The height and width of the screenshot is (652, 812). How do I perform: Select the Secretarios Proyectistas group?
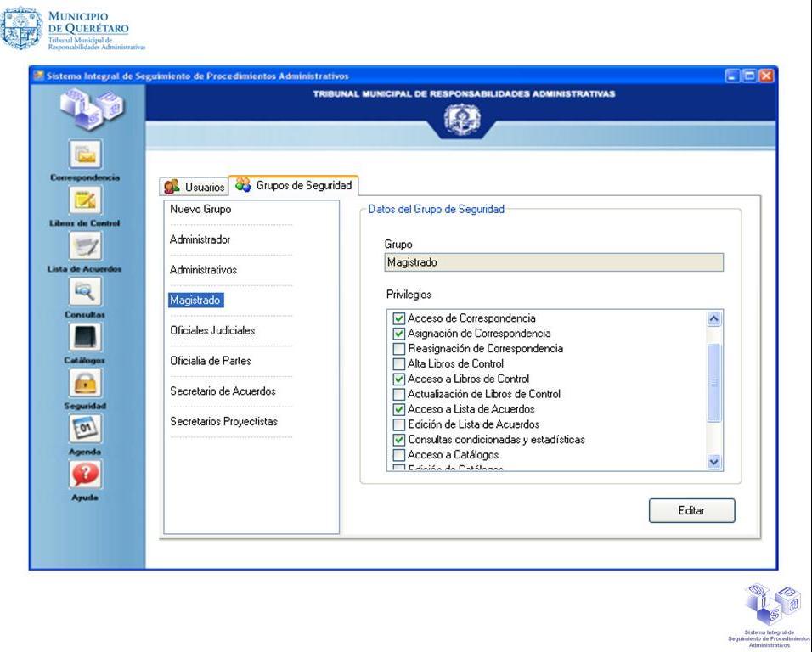223,421
